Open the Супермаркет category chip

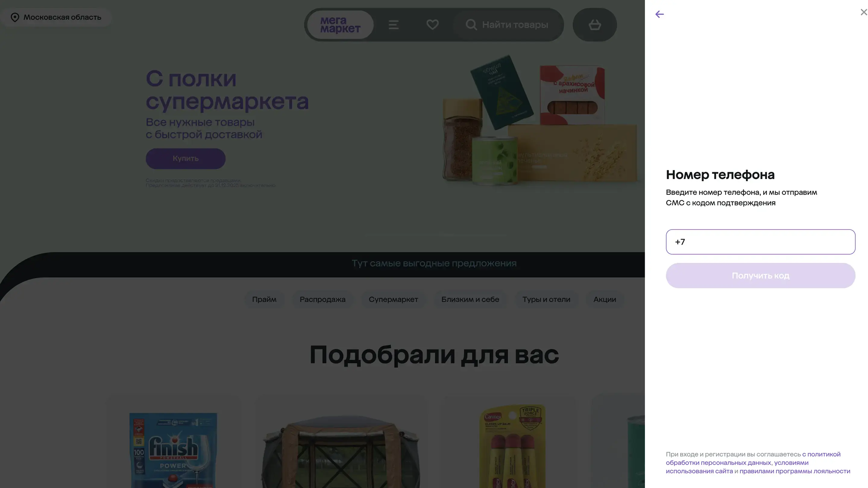click(393, 299)
